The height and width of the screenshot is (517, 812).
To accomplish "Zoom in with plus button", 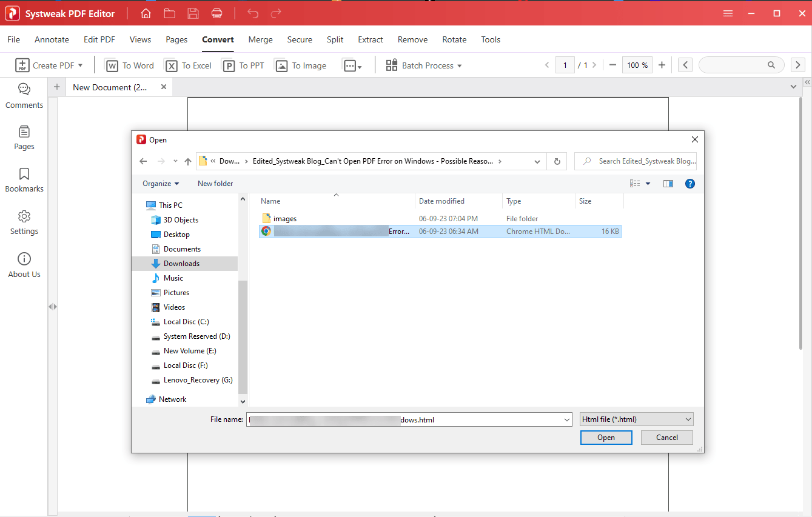I will pyautogui.click(x=662, y=65).
